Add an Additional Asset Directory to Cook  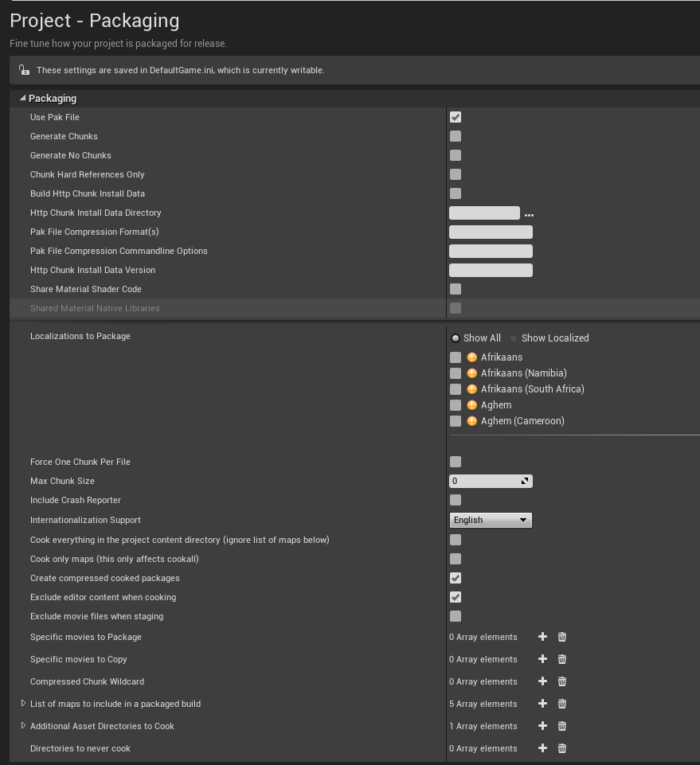pyautogui.click(x=542, y=726)
